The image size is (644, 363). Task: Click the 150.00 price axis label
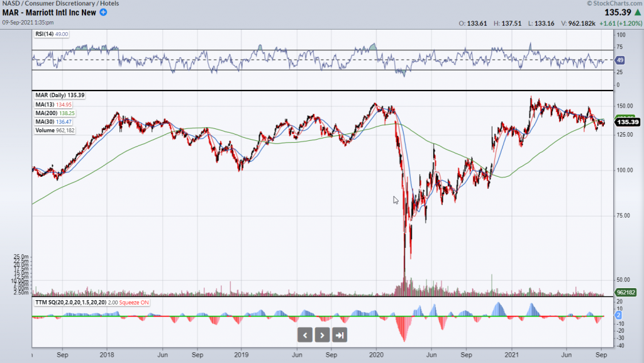click(625, 106)
